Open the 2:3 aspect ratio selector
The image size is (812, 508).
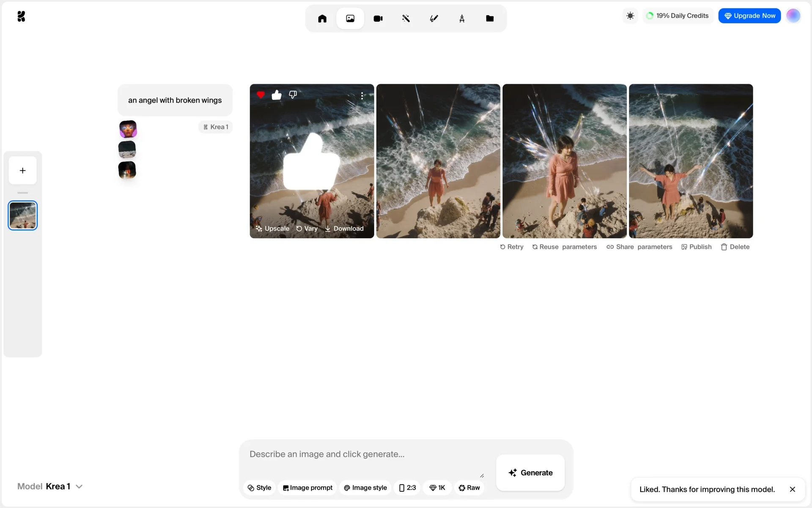coord(407,488)
